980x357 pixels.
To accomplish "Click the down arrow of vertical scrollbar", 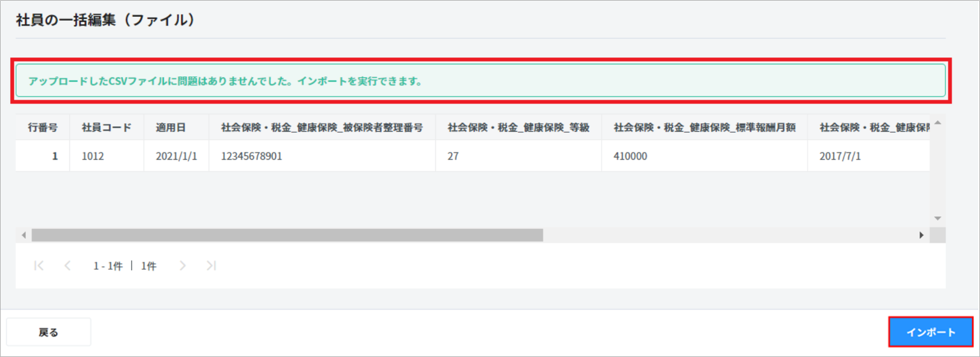I will (x=937, y=218).
